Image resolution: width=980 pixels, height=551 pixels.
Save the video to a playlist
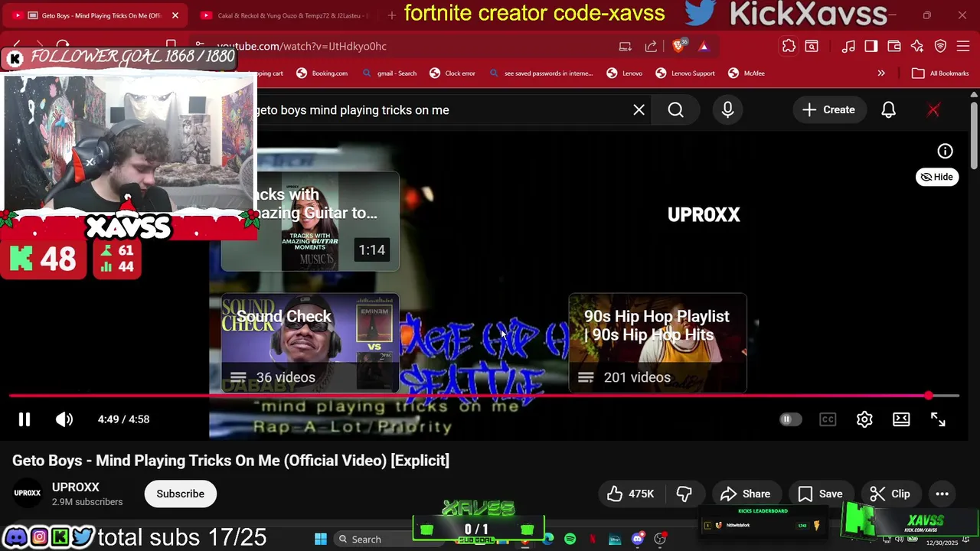(820, 494)
